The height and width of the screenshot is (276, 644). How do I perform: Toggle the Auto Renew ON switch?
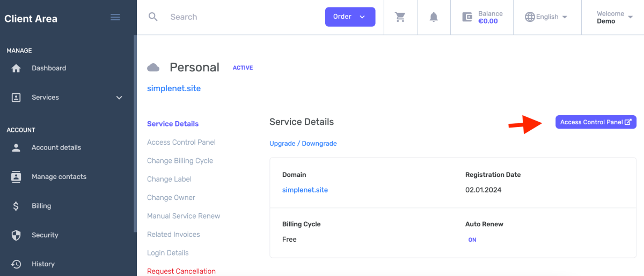pos(472,240)
